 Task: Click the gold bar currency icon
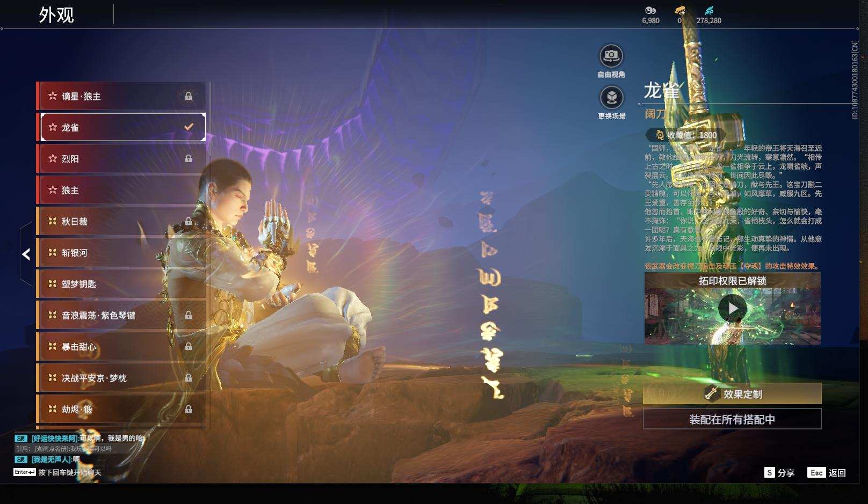tap(680, 11)
